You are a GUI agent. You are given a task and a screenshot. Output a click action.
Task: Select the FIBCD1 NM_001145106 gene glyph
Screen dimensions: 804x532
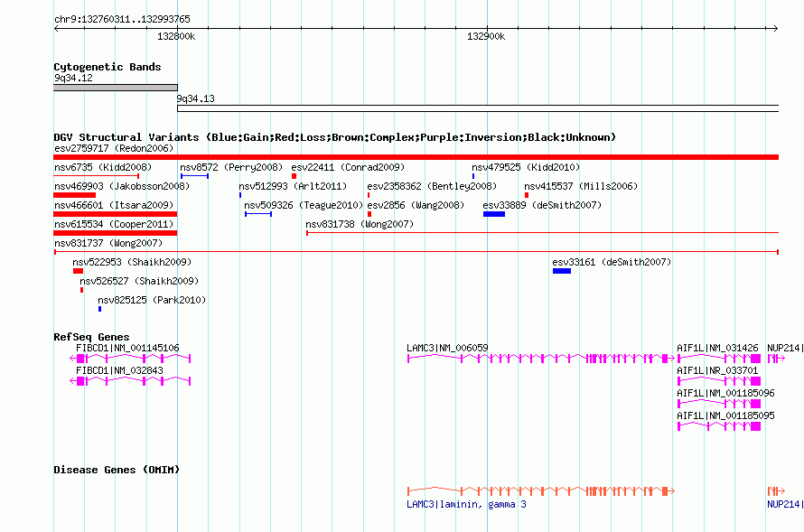point(130,359)
